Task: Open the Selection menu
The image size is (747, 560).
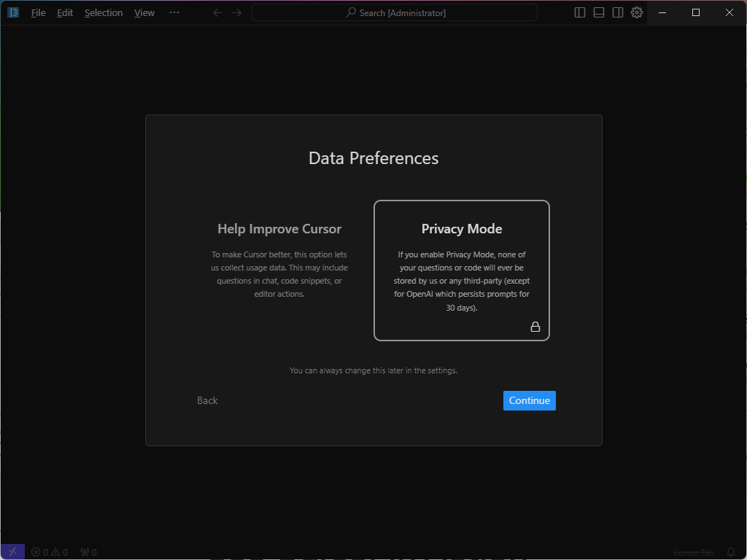Action: tap(104, 13)
